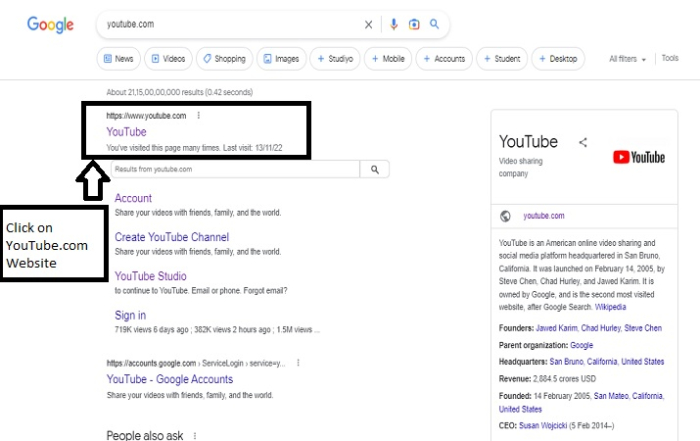Open Google parent organization link
This screenshot has height=441, width=700.
[581, 345]
